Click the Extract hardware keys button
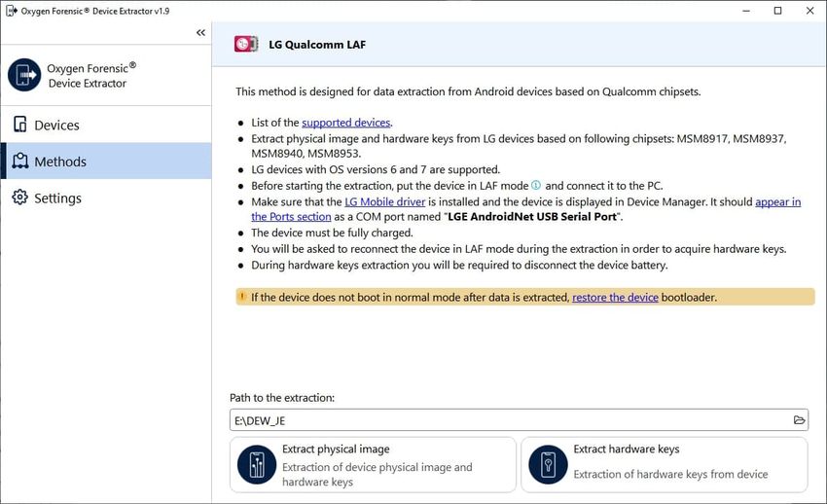 [665, 464]
